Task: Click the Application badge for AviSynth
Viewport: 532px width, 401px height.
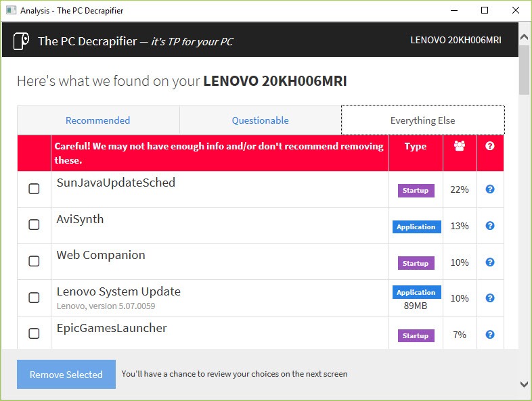Action: pyautogui.click(x=417, y=227)
